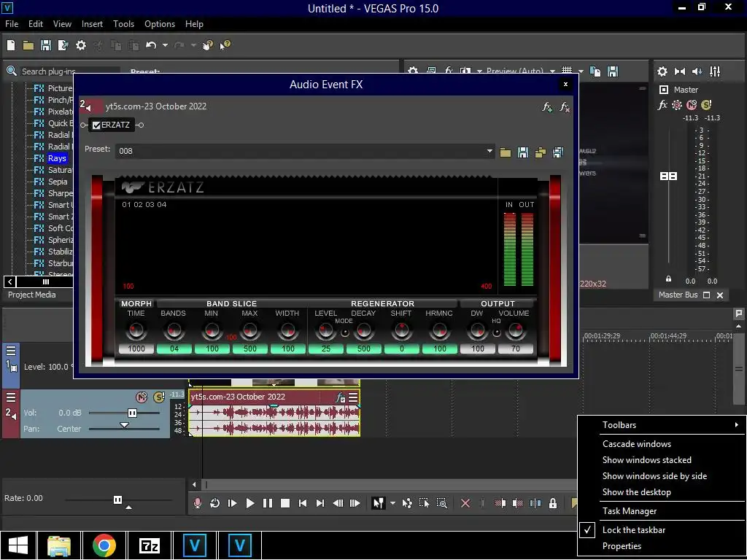Image resolution: width=747 pixels, height=560 pixels.
Task: Open the Edit menu
Action: (36, 24)
